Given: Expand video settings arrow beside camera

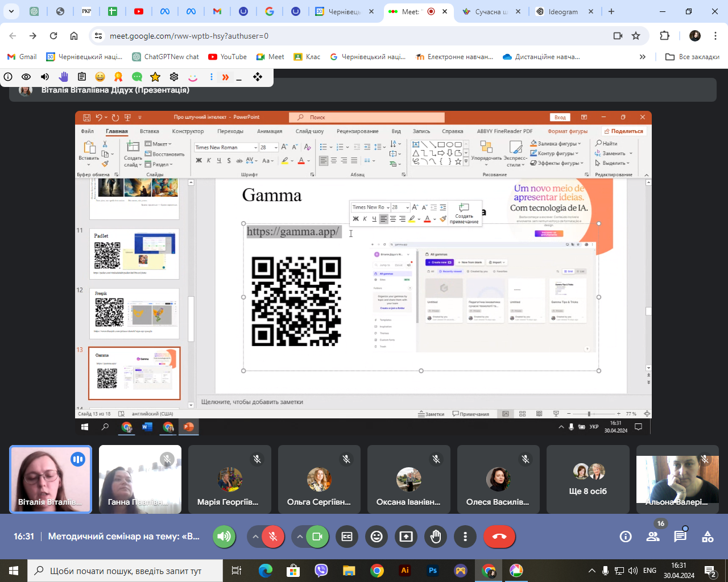Looking at the screenshot, I should pyautogui.click(x=299, y=537).
